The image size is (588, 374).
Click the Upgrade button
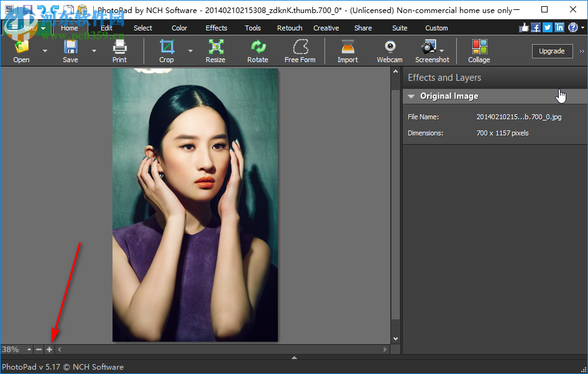(552, 51)
